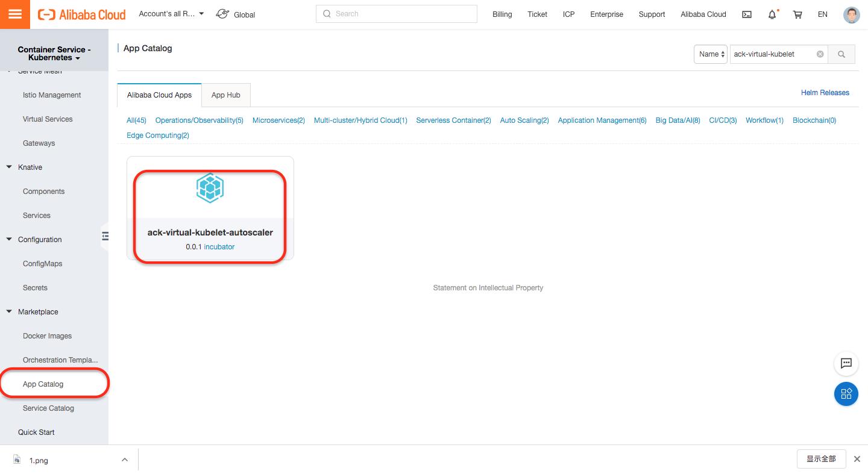This screenshot has width=868, height=474.
Task: Open Gateways in sidebar
Action: 39,143
